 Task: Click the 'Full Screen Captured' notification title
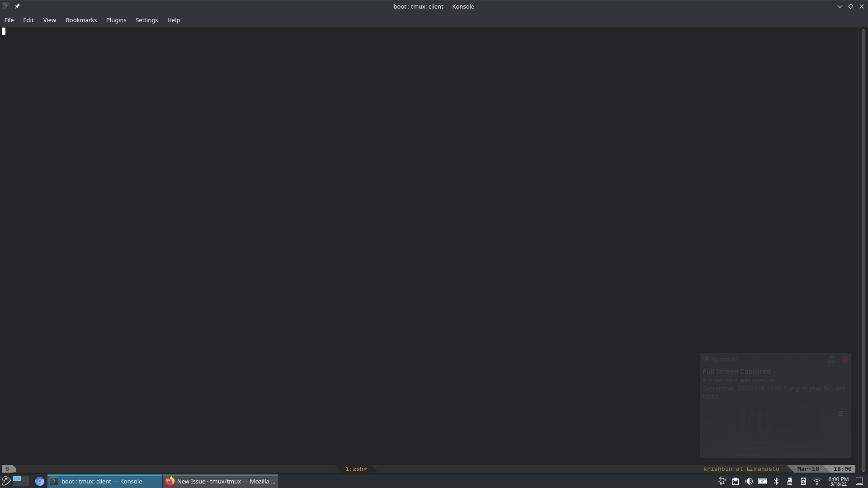[x=736, y=371]
